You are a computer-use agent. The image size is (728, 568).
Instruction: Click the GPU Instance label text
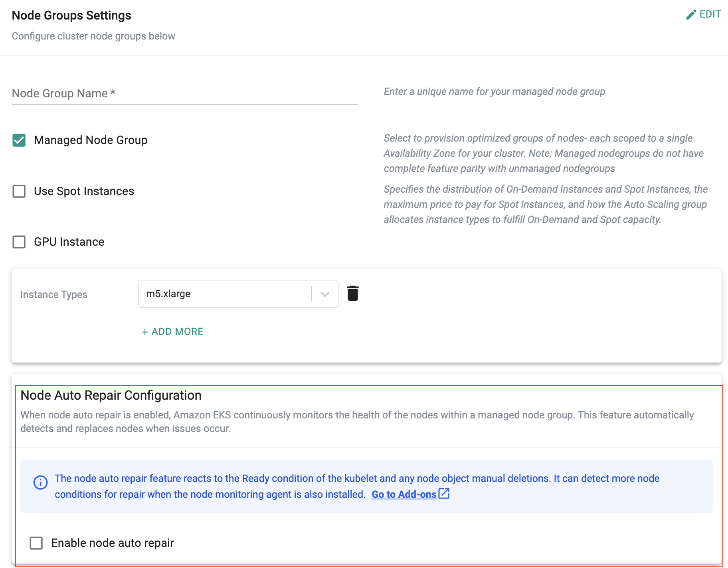[x=69, y=242]
